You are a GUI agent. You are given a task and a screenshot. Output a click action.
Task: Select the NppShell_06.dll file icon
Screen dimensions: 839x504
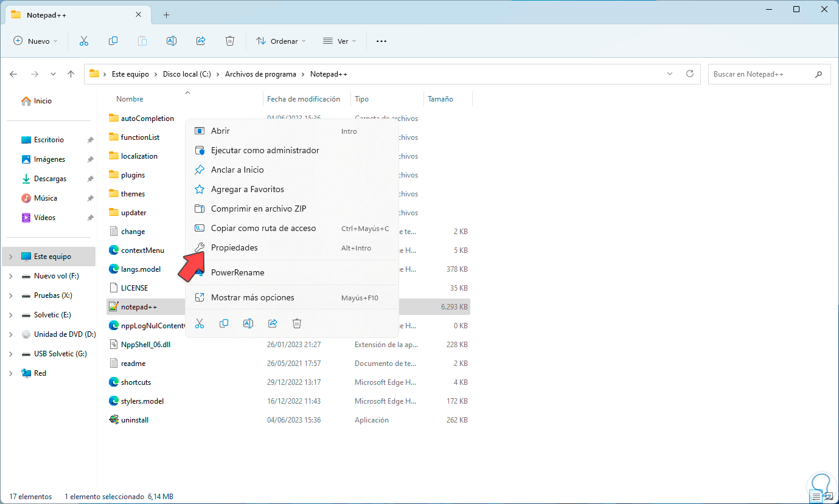pos(113,344)
